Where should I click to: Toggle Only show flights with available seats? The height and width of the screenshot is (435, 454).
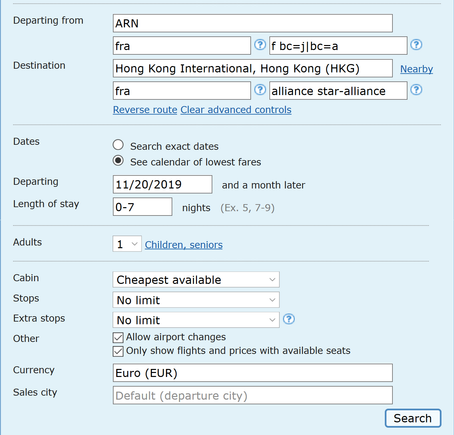pyautogui.click(x=118, y=351)
